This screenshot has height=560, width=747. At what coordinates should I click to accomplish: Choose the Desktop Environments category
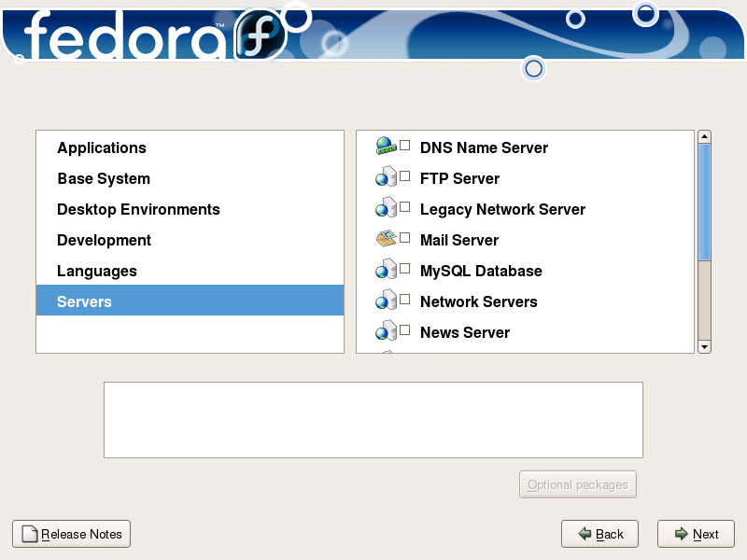pos(190,209)
